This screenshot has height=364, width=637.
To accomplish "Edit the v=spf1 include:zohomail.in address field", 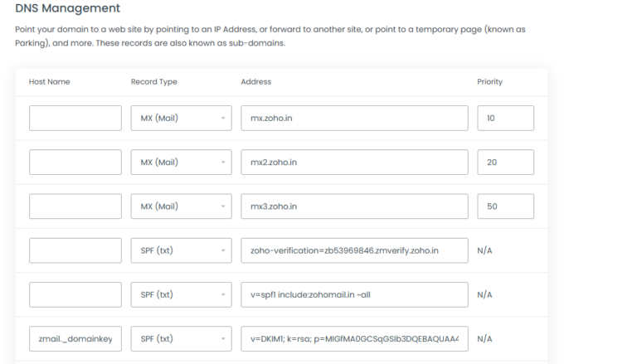I will [354, 294].
